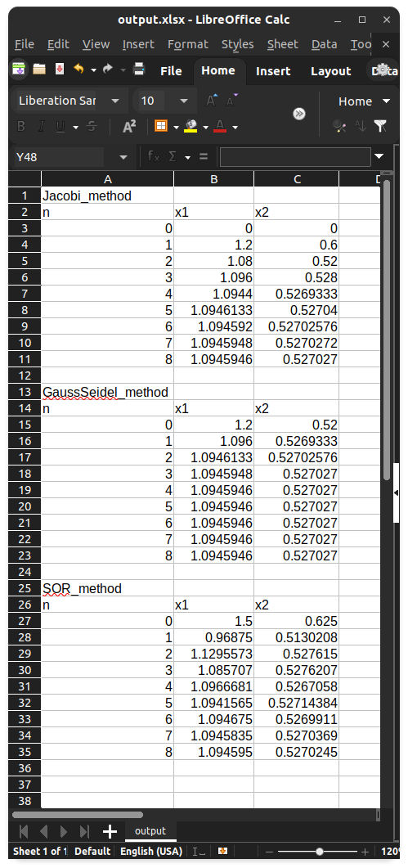This screenshot has width=408, height=868.
Task: Click document modified save indicator in status bar
Action: tap(223, 851)
